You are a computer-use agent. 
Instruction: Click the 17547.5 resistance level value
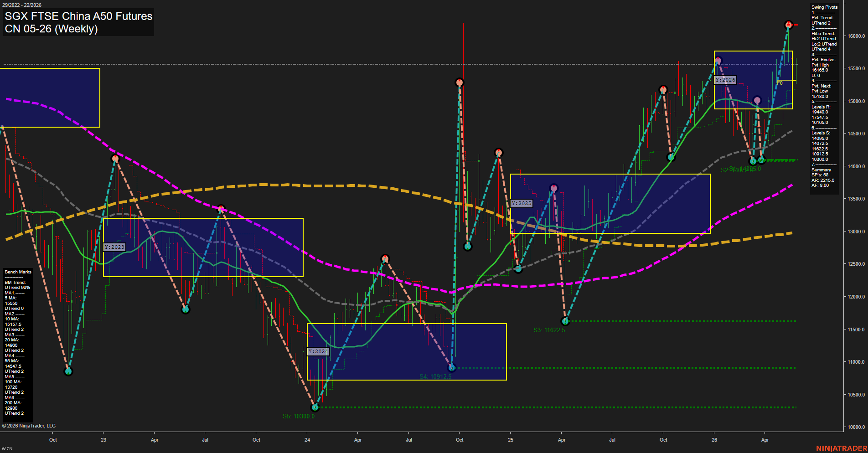[x=820, y=118]
